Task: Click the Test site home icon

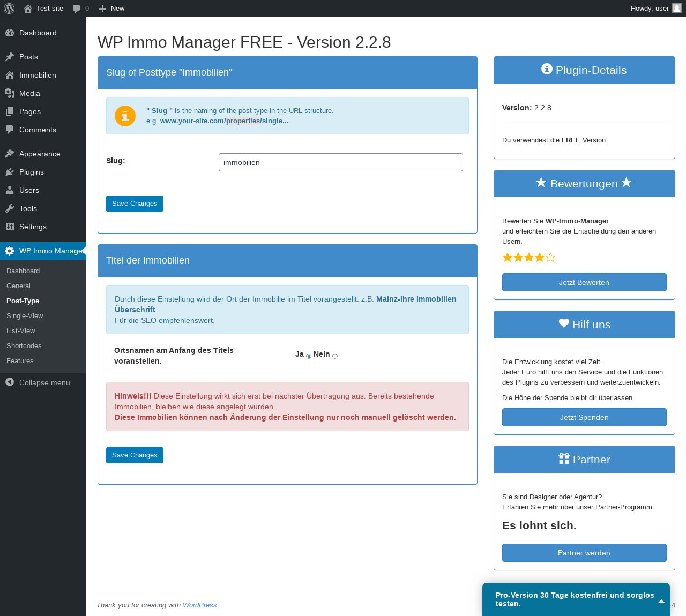Action: click(x=28, y=9)
